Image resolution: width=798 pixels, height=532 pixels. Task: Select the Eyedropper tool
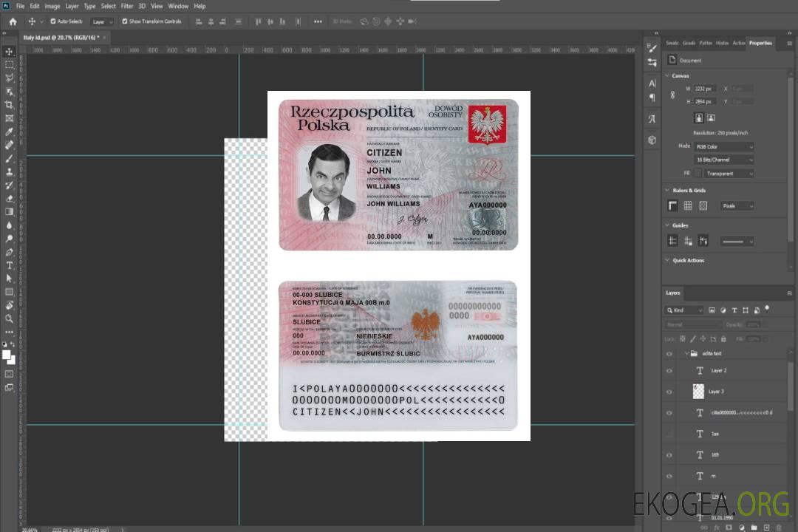9,132
